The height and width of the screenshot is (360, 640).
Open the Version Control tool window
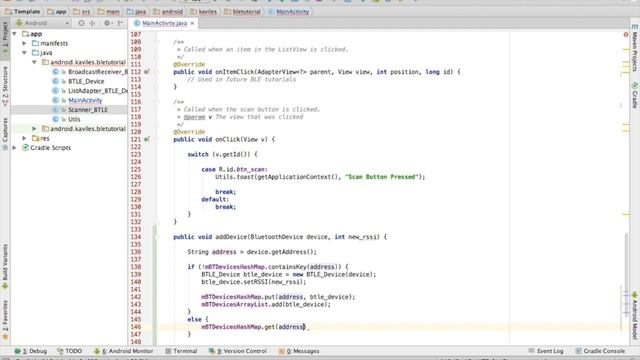(238, 351)
